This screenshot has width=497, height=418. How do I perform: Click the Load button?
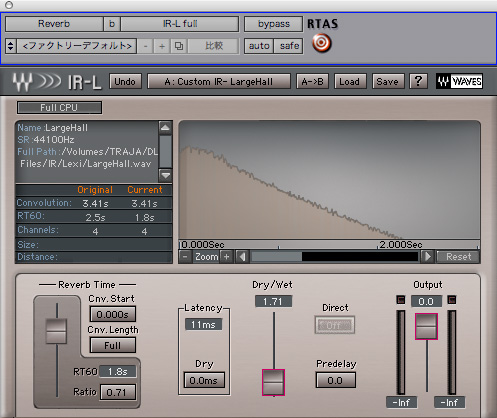[350, 81]
